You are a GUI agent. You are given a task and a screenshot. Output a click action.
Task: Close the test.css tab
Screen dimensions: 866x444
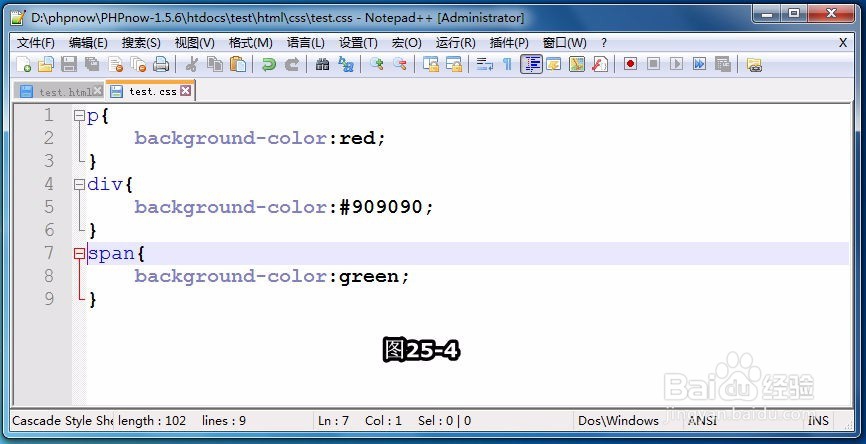click(186, 91)
